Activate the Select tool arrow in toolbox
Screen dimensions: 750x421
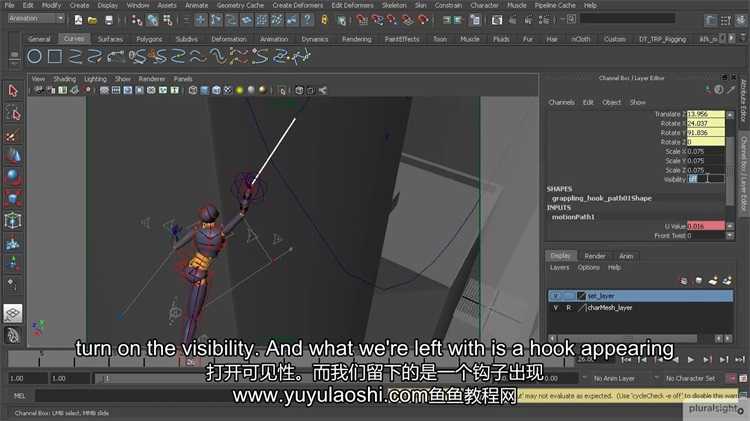13,90
